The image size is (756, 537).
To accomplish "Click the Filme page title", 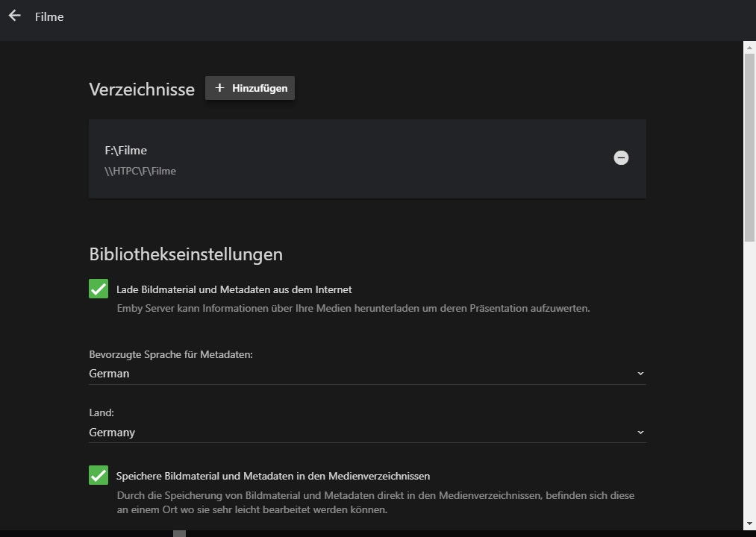I will 49,17.
